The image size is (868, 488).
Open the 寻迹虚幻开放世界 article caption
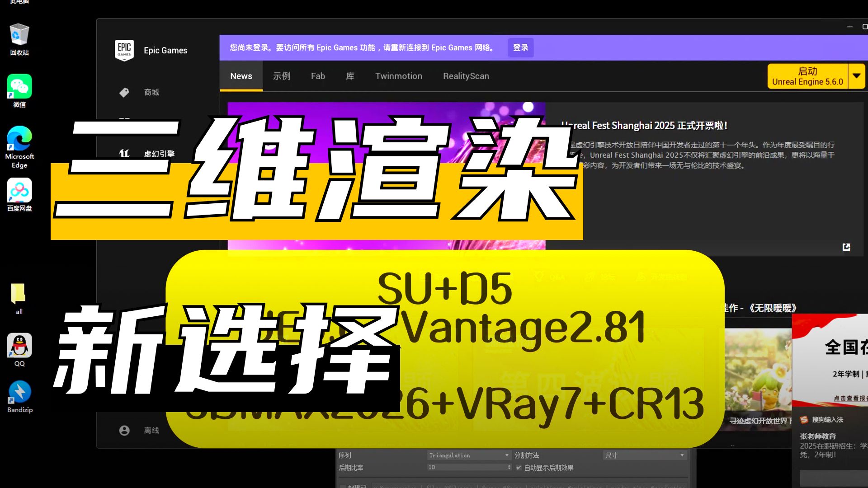coord(761,421)
